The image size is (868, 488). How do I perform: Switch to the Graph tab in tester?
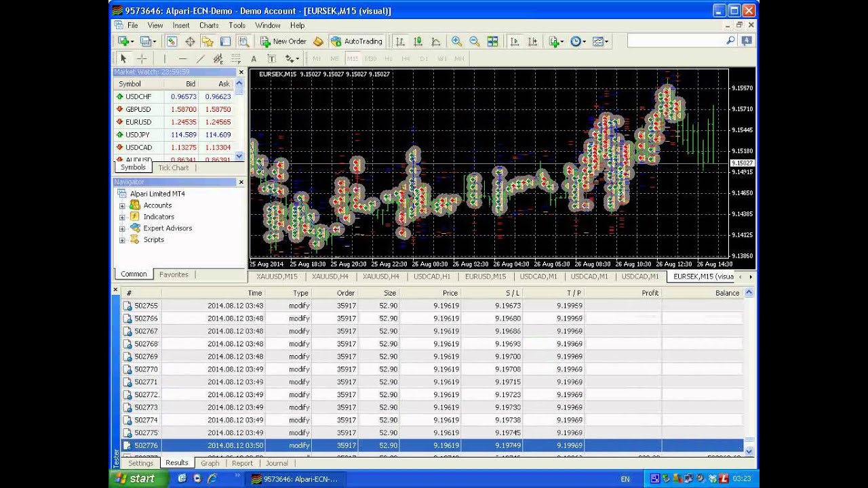pyautogui.click(x=210, y=463)
